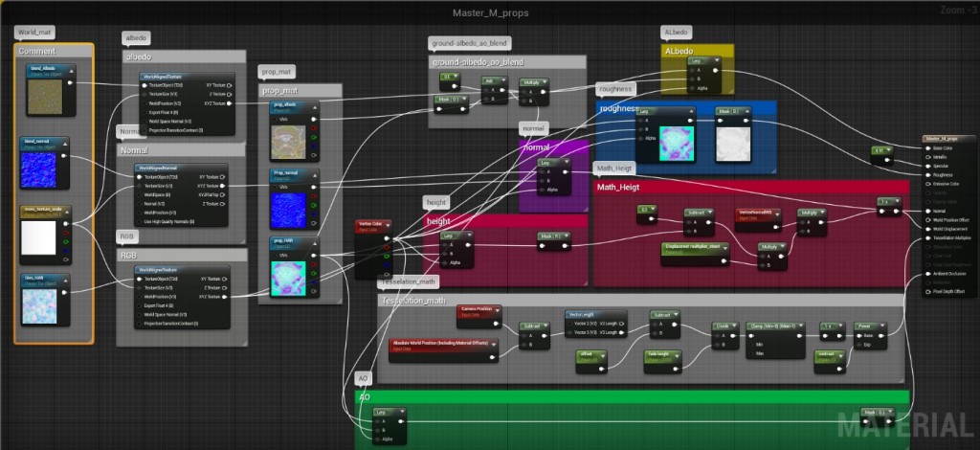Select the ground-albedo_ao_blend comment header
Image resolution: width=980 pixels, height=450 pixels.
click(507, 62)
